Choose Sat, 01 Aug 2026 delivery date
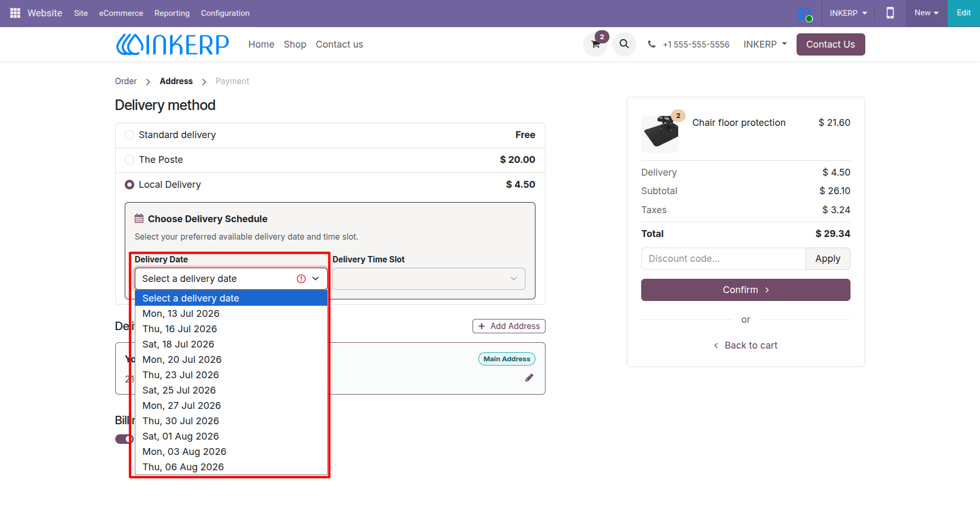 [x=231, y=436]
